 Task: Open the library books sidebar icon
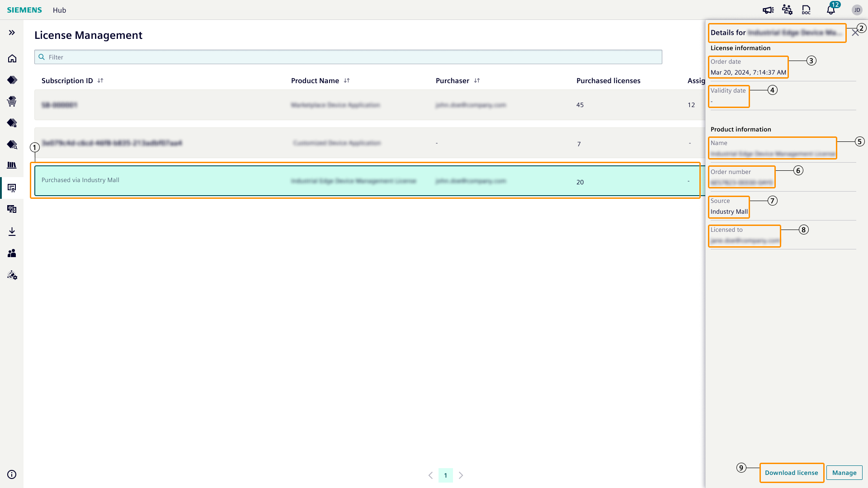click(12, 165)
